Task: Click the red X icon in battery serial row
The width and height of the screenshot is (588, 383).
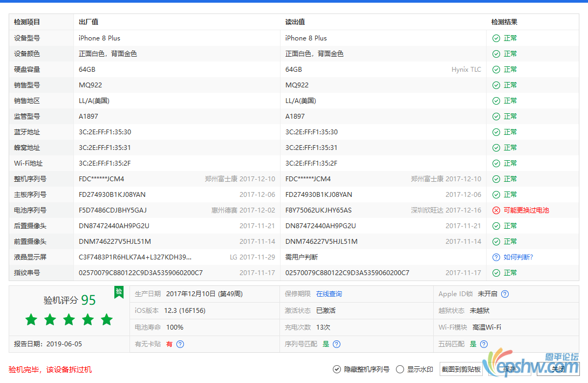Action: pos(496,210)
